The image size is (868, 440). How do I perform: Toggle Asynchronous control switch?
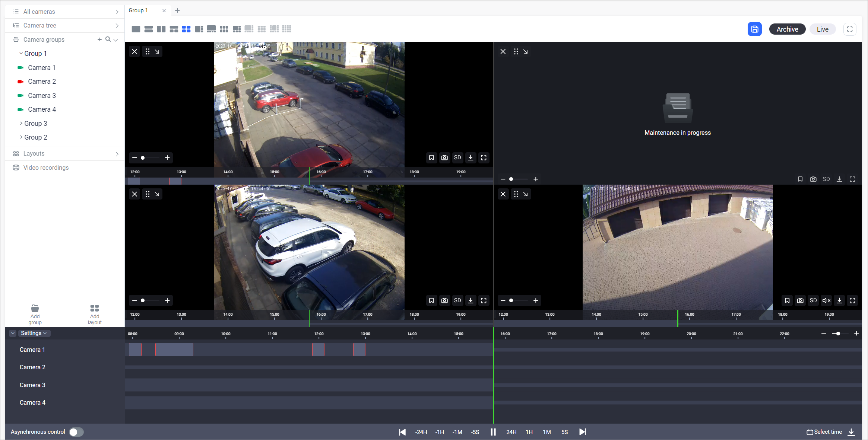(x=77, y=432)
